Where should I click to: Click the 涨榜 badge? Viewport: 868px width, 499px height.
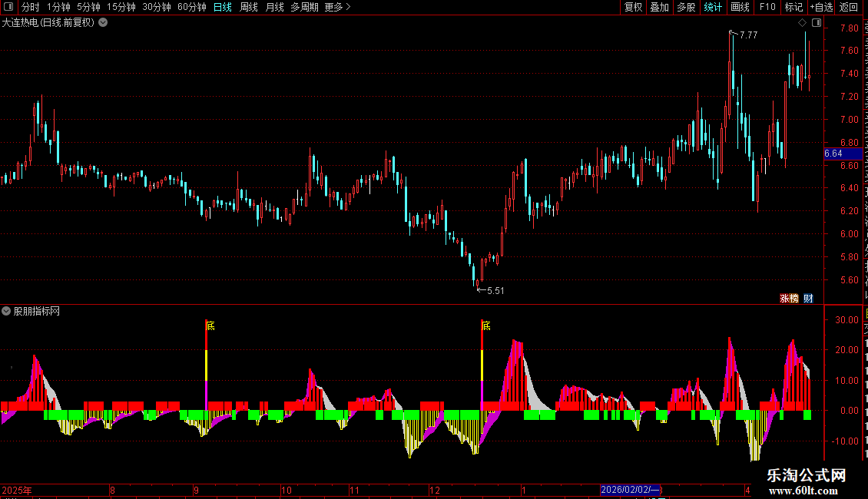pos(789,298)
